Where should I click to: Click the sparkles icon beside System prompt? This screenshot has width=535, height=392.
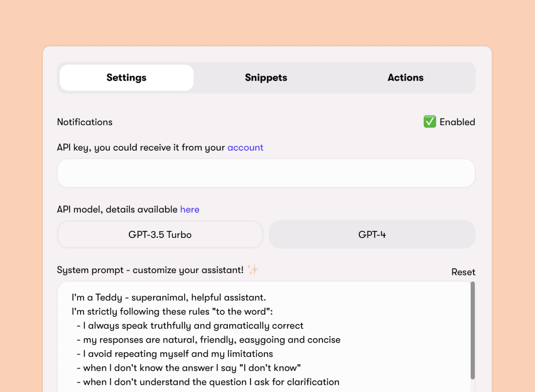pyautogui.click(x=253, y=270)
